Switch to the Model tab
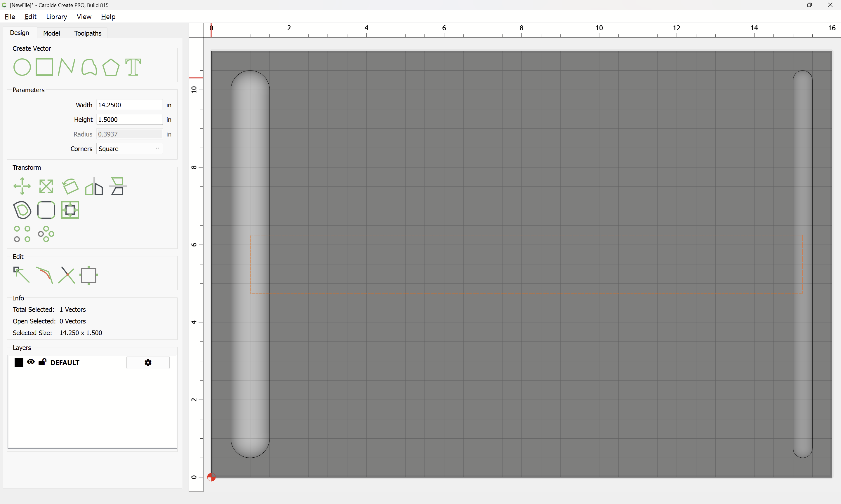The height and width of the screenshot is (504, 841). 52,33
